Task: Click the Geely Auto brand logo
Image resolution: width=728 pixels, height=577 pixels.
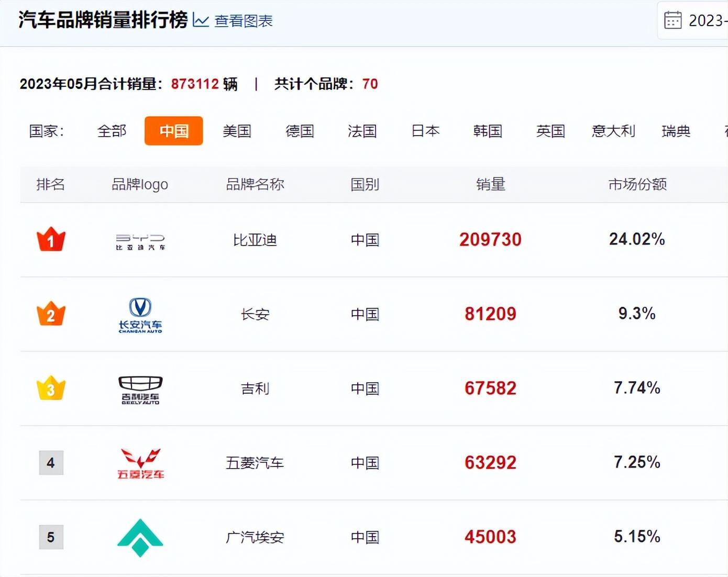Action: [140, 390]
